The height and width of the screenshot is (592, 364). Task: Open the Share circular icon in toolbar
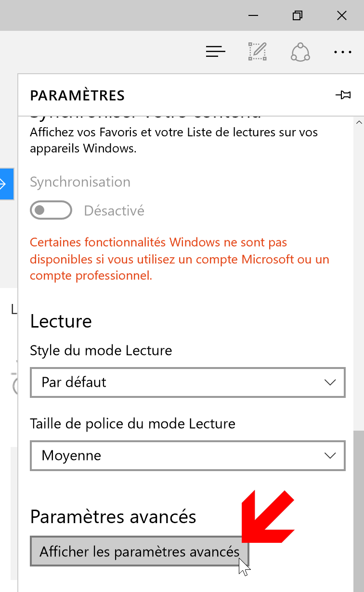300,52
